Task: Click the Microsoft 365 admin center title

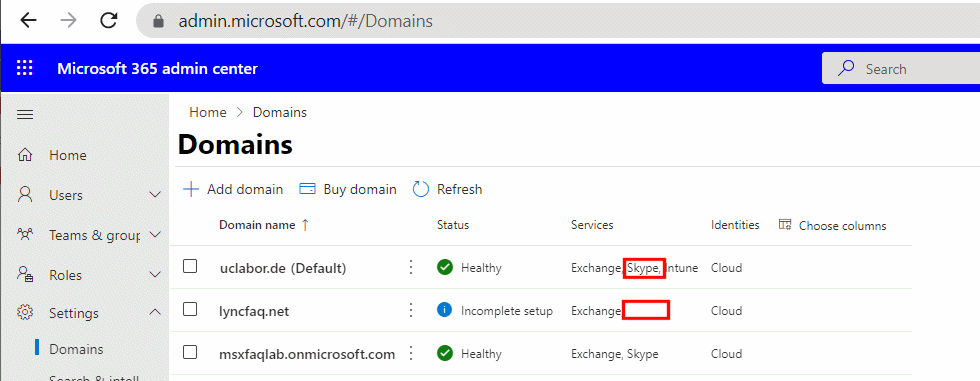Action: 158,69
